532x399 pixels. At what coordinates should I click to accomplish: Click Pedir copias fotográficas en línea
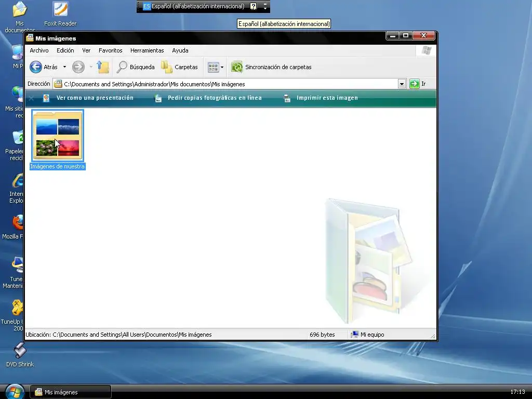coord(208,98)
